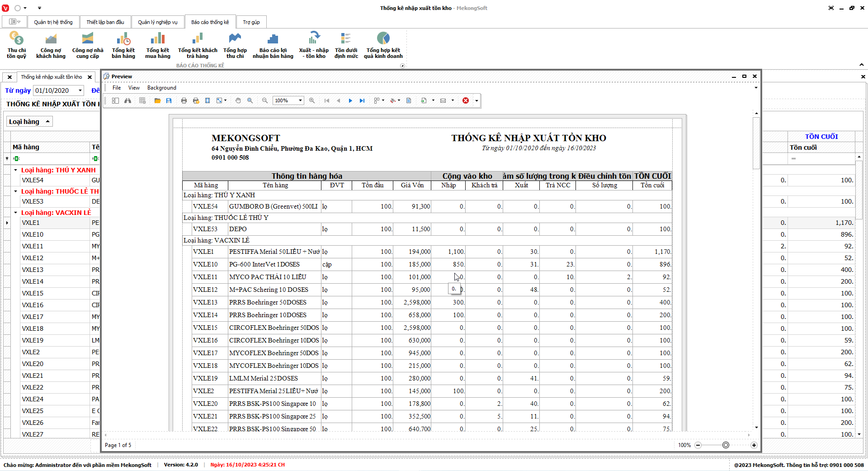
Task: Select the VXLE10 row in the grid
Action: click(33, 234)
